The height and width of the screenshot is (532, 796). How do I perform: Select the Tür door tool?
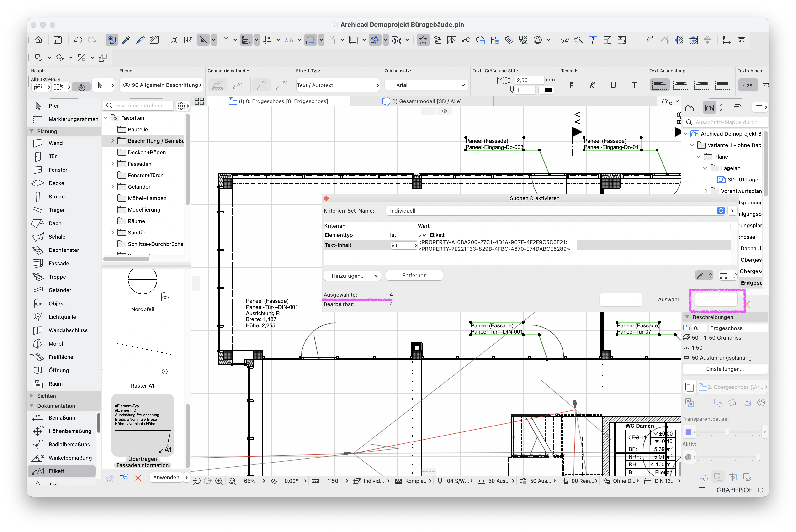53,156
